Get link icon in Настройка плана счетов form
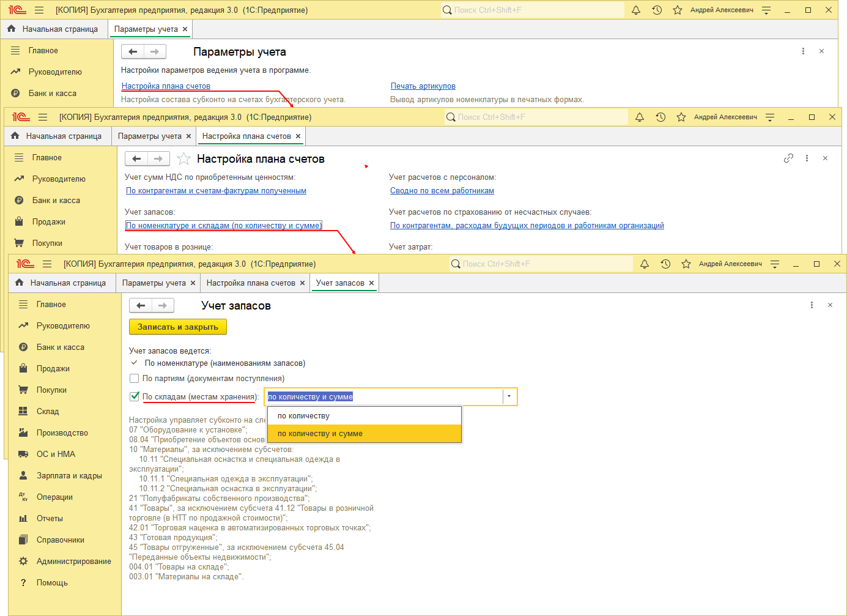This screenshot has height=616, width=847. tap(788, 158)
